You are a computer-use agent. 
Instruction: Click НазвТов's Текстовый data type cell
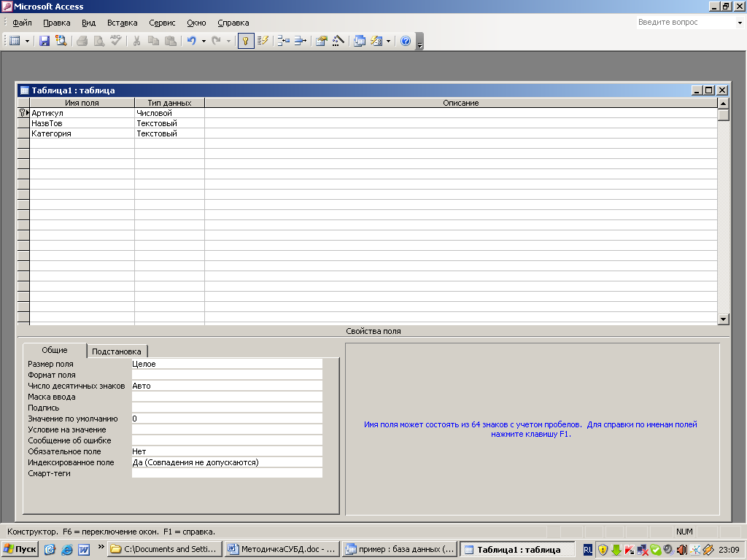(x=169, y=123)
